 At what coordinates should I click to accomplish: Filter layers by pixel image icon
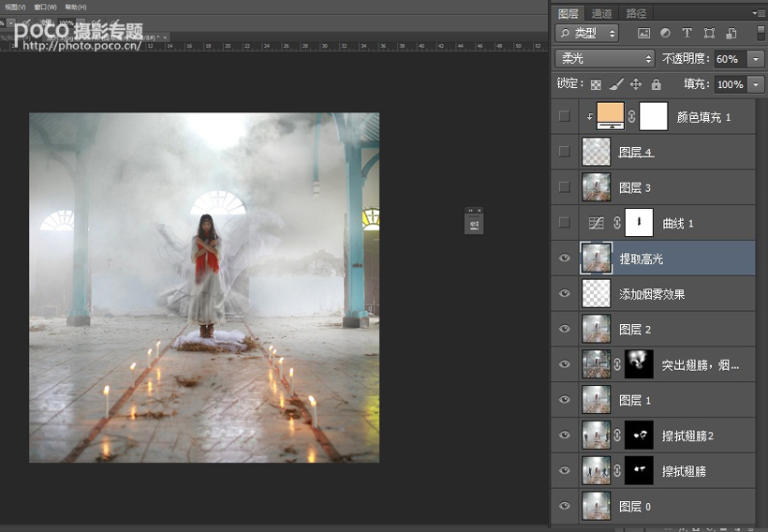click(x=643, y=33)
